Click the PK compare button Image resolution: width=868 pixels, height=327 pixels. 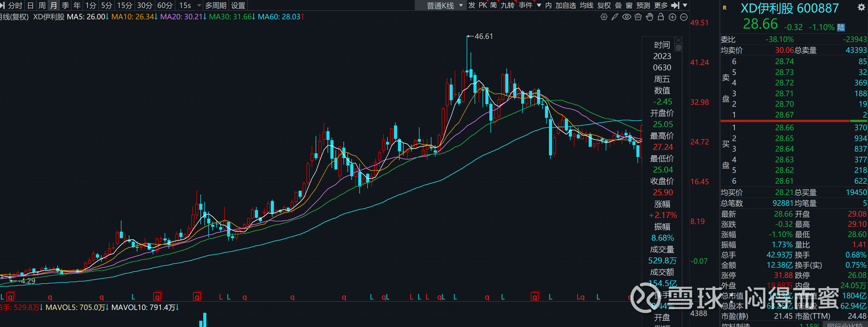point(483,5)
